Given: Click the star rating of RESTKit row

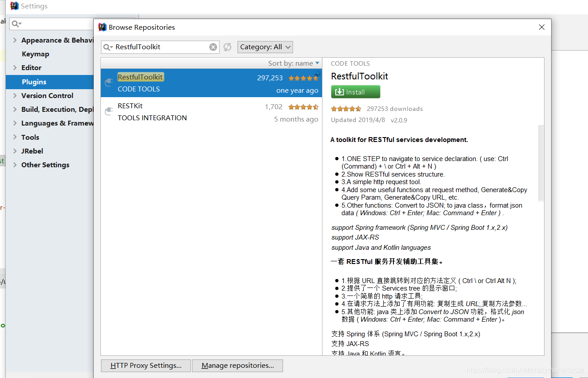Looking at the screenshot, I should coord(303,107).
